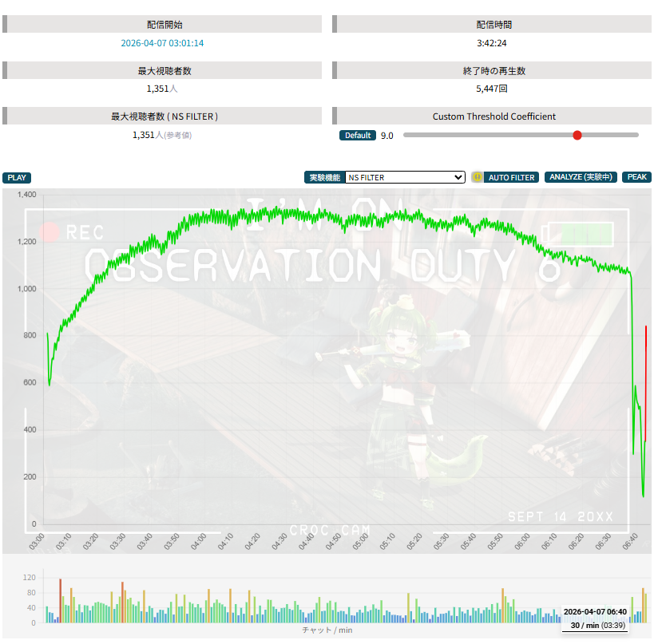Image resolution: width=658 pixels, height=644 pixels.
Task: Click the 06:40 x-axis time label
Action: [630, 541]
